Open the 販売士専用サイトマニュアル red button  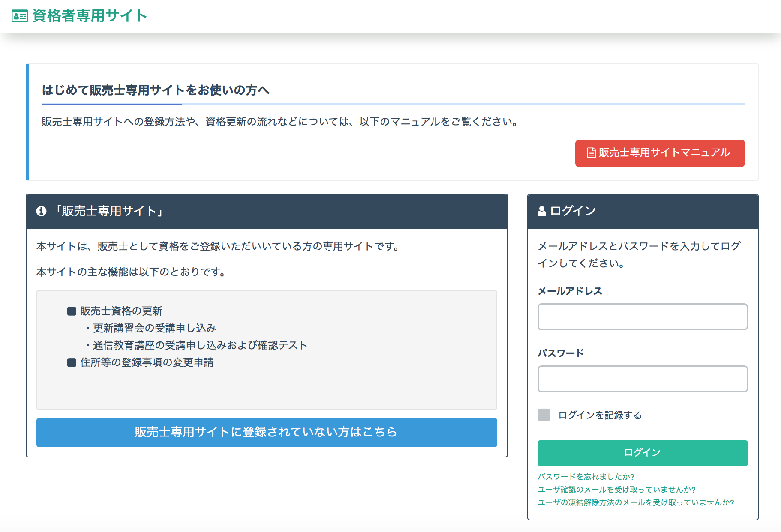pos(660,153)
